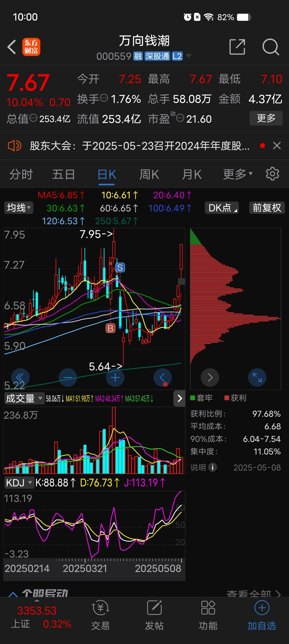Image resolution: width=289 pixels, height=644 pixels.
Task: Open info icon next to 换手
Action: pos(104,98)
